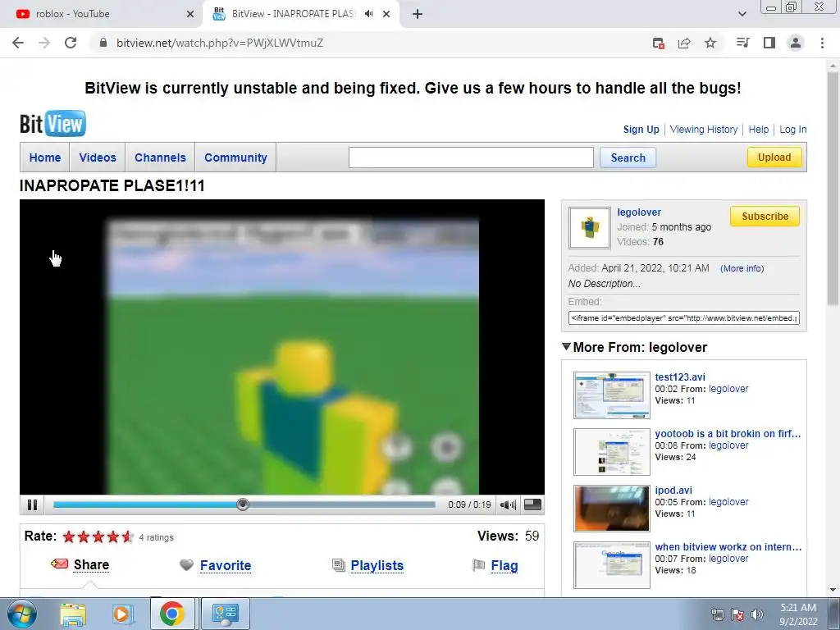Image resolution: width=840 pixels, height=630 pixels.
Task: Open the tab search dropdown chevron
Action: [742, 14]
